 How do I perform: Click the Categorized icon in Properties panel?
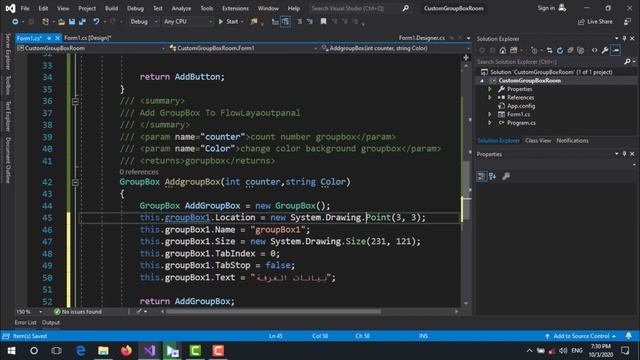(x=482, y=176)
